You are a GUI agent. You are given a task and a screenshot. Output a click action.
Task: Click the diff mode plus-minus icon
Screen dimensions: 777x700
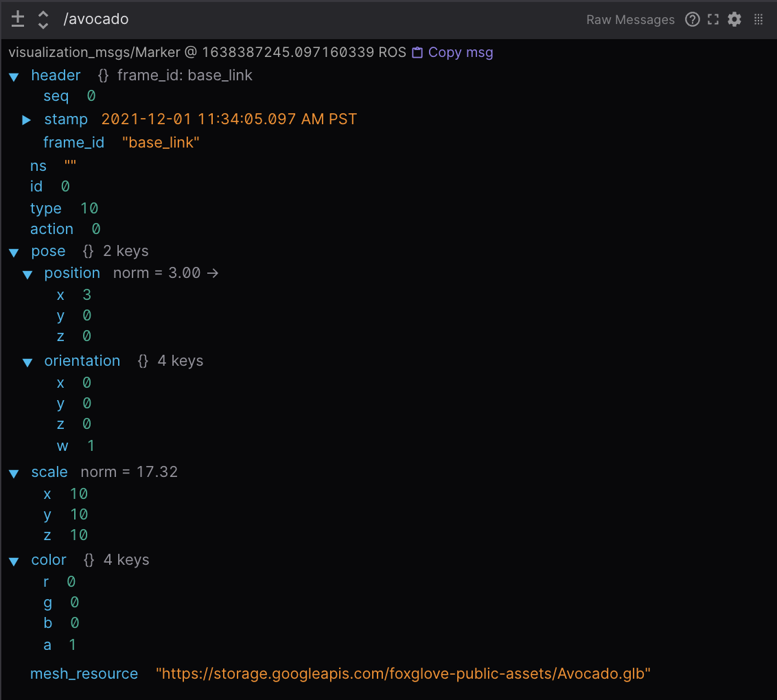(18, 19)
